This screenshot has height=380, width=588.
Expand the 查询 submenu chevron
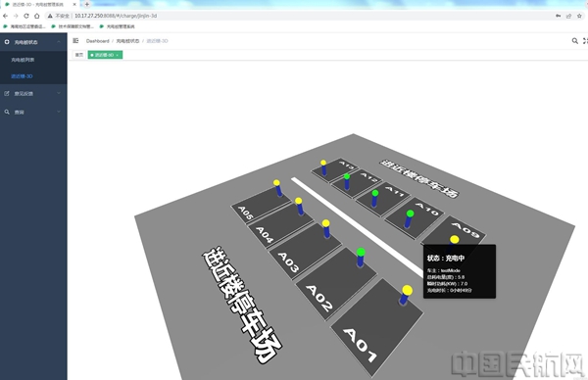tap(59, 112)
